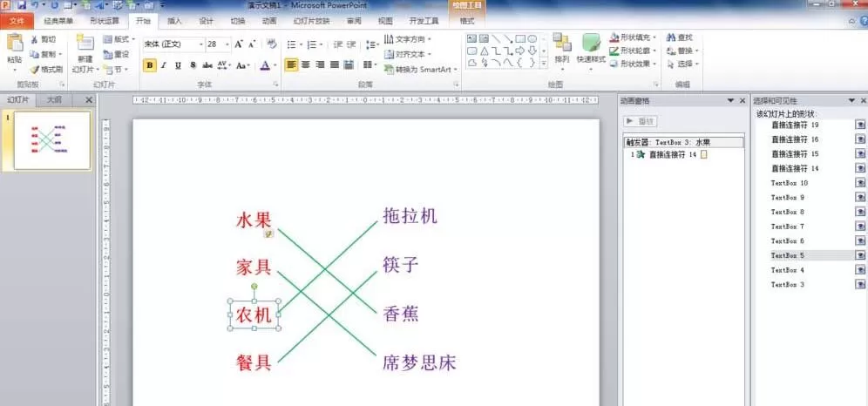This screenshot has height=406, width=868.
Task: Switch to the Insert (插入) tab
Action: tap(174, 21)
